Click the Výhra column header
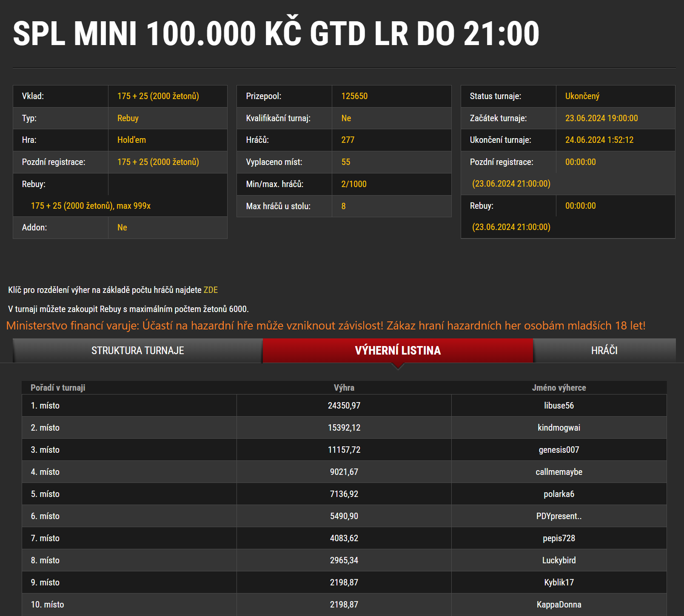 344,387
